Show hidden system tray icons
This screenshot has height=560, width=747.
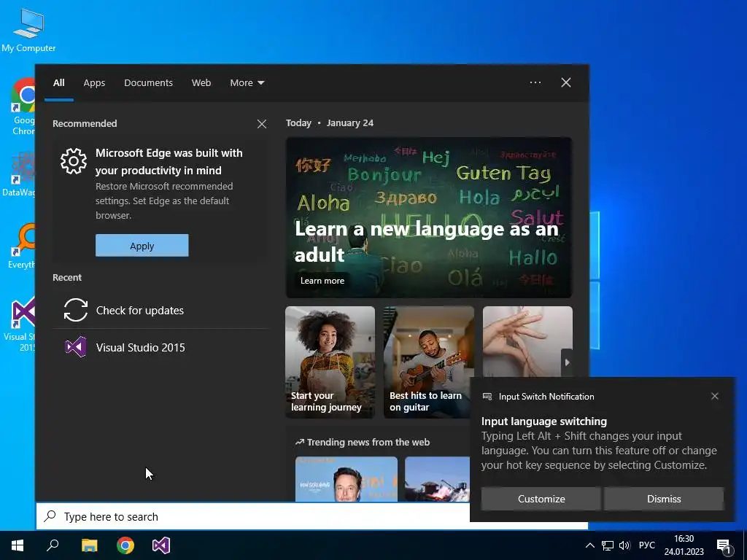point(589,545)
